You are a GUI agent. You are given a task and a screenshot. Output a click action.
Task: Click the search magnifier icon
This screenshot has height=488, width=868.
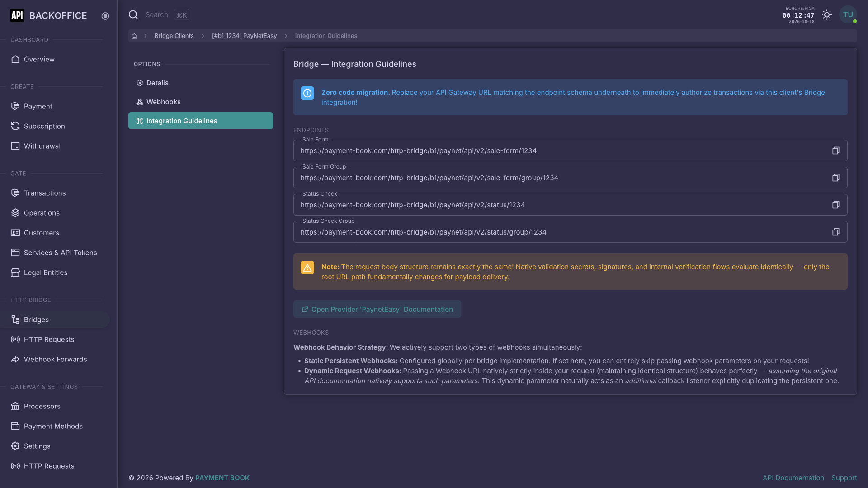point(133,15)
